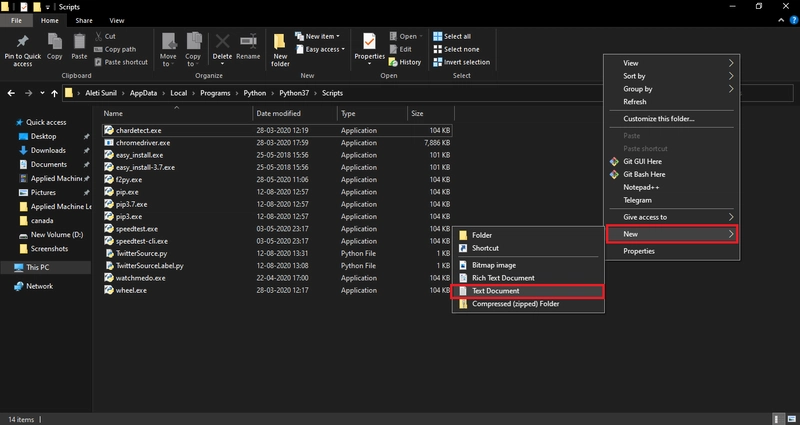Image resolution: width=800 pixels, height=425 pixels.
Task: Click Select none in ribbon
Action: click(456, 49)
